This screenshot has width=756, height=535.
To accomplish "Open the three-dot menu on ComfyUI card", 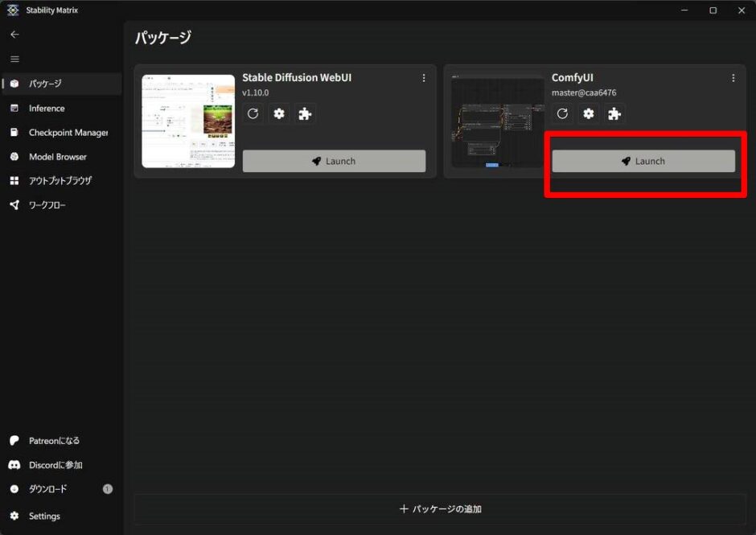I will [x=733, y=77].
